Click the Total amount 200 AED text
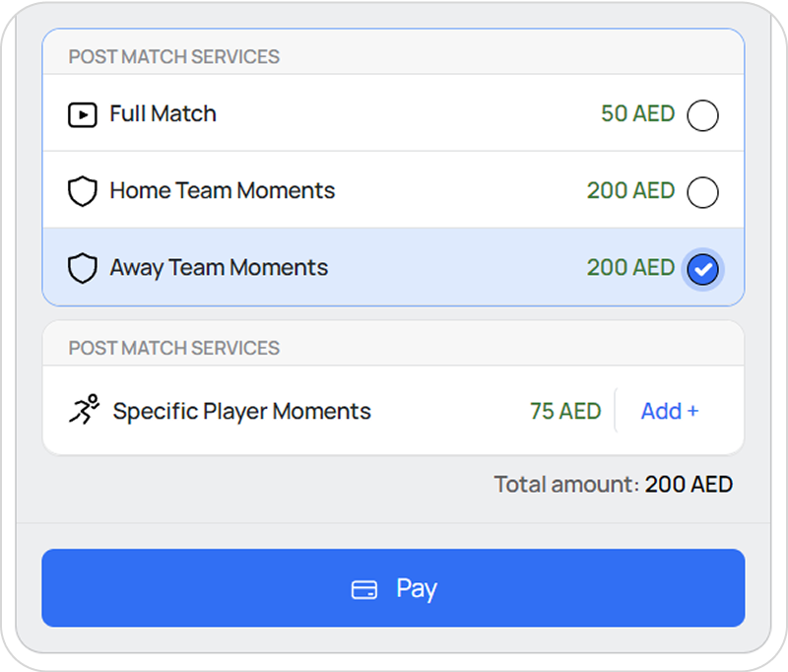This screenshot has width=788, height=672. pos(613,485)
